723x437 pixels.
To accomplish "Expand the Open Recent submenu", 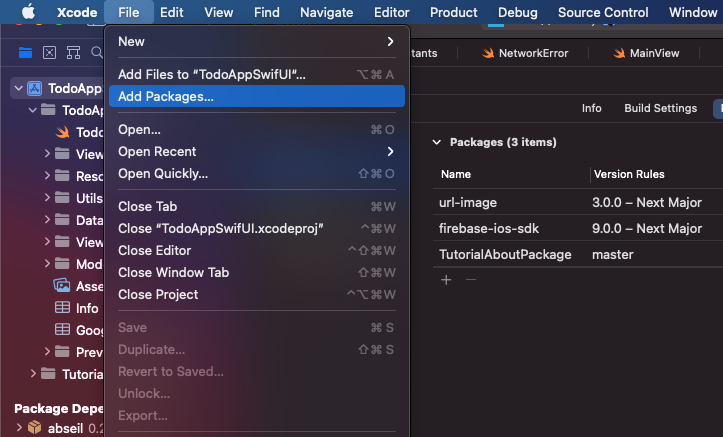I will point(257,152).
